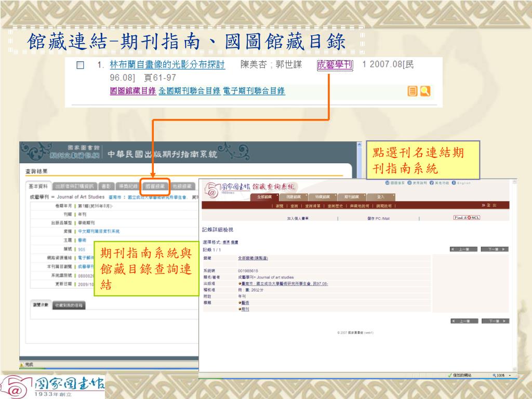The image size is (532, 399).
Task: Select the 基本資料 tab in periodical guide
Action: point(38,187)
